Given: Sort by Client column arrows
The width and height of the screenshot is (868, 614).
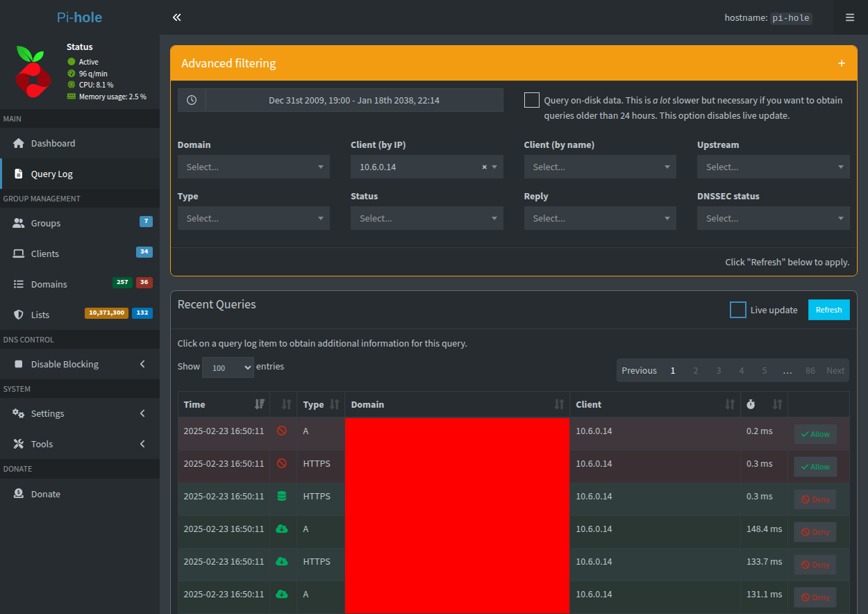Looking at the screenshot, I should click(730, 404).
